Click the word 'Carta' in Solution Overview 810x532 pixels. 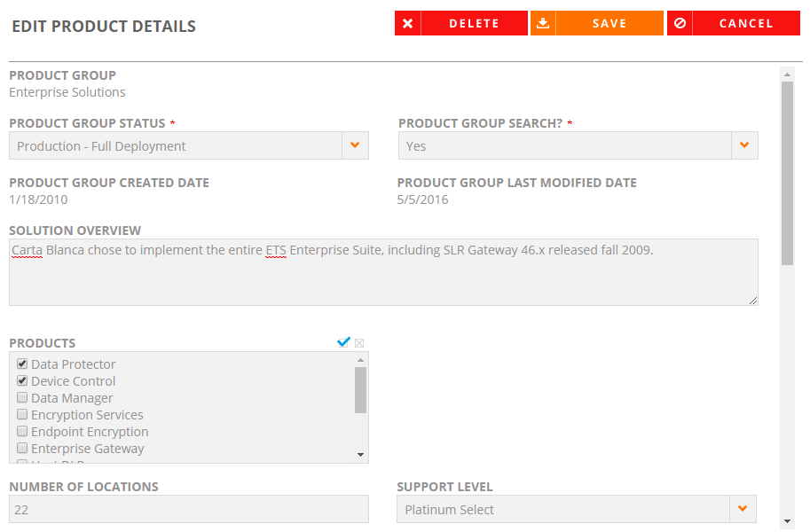pyautogui.click(x=27, y=251)
